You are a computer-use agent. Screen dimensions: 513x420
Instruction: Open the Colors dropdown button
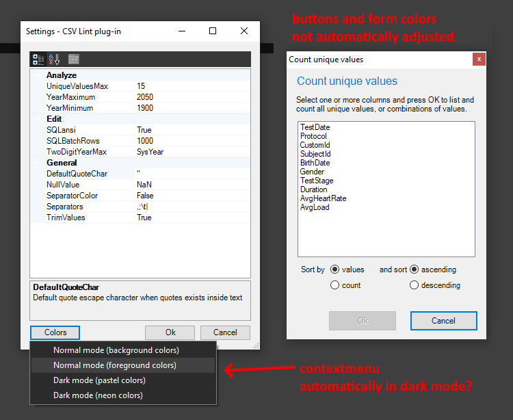click(55, 332)
